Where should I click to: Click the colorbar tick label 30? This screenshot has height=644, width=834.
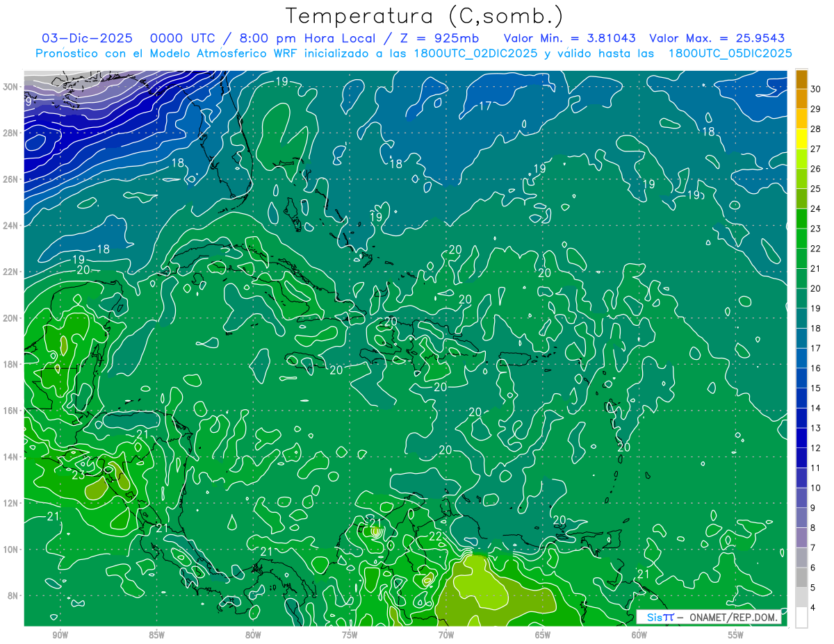coord(815,89)
